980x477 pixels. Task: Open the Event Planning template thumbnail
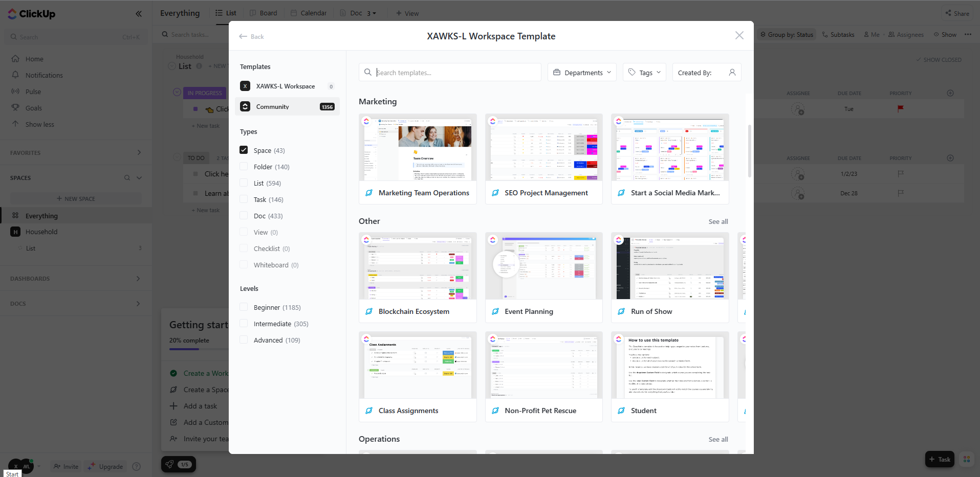pyautogui.click(x=543, y=266)
